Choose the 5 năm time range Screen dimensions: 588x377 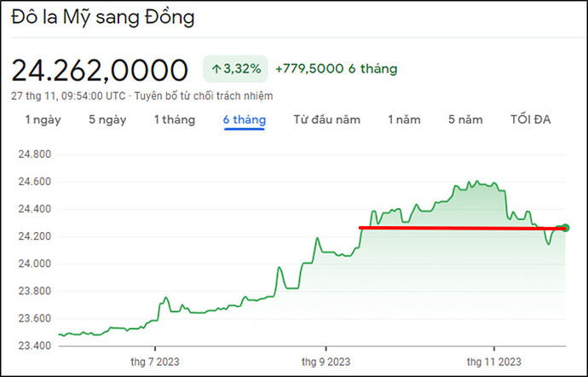[x=465, y=119]
